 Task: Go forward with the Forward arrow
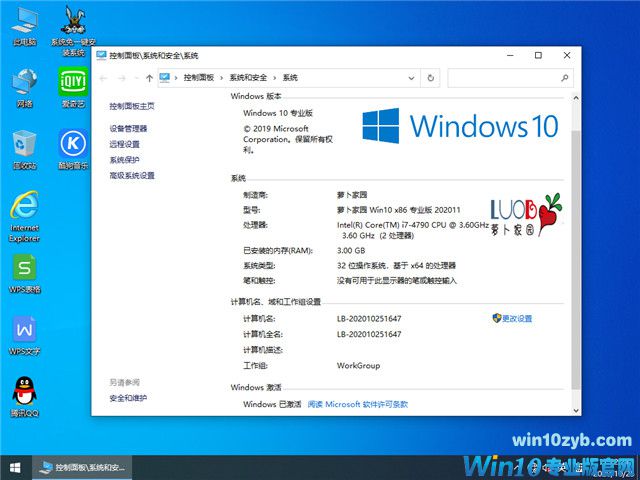point(121,78)
